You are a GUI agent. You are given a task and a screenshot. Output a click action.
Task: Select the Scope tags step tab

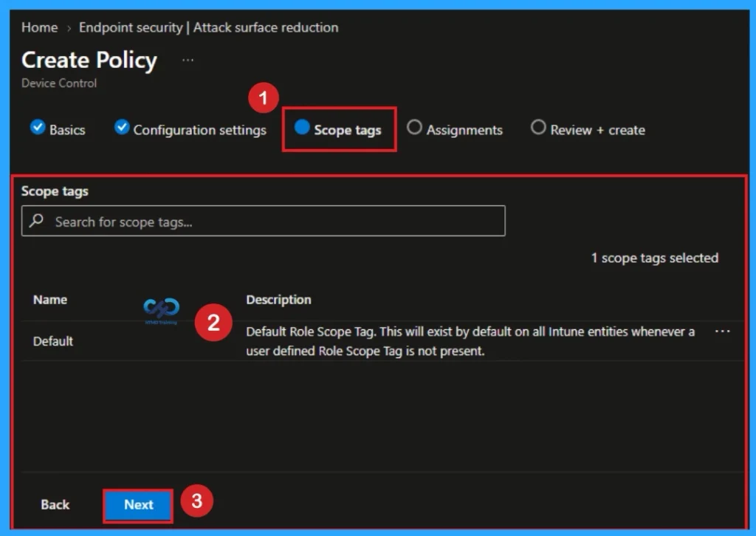pos(338,129)
